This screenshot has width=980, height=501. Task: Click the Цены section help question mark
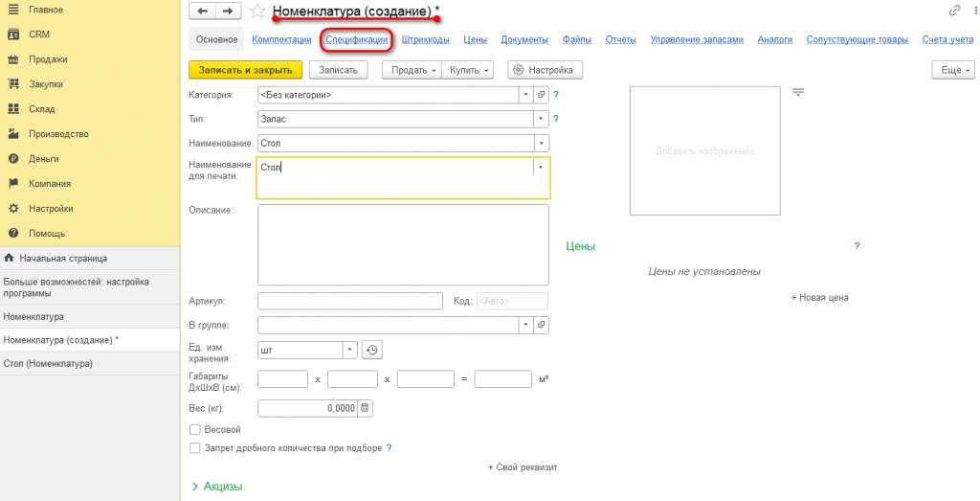coord(857,246)
